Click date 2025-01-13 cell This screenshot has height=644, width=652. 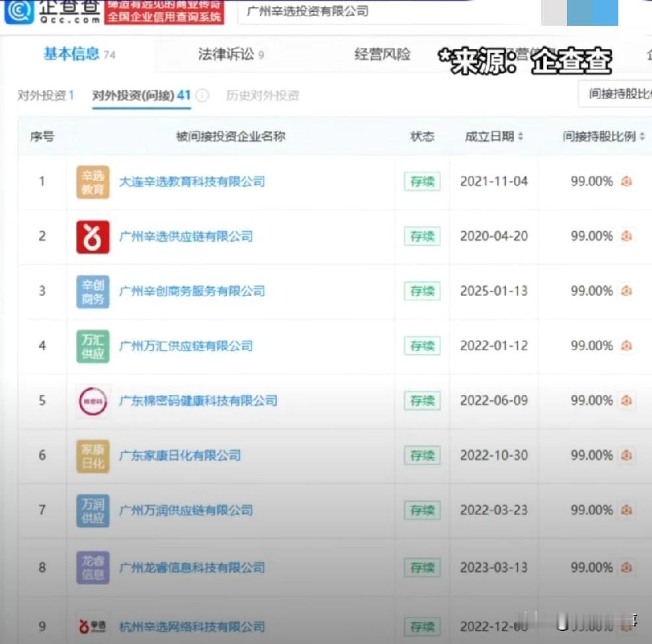tap(493, 291)
